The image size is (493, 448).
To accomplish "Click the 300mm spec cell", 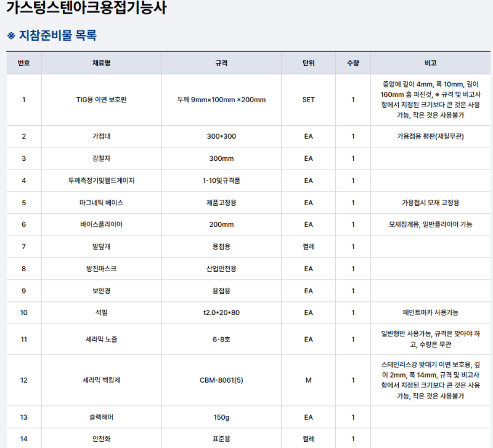I will (221, 158).
